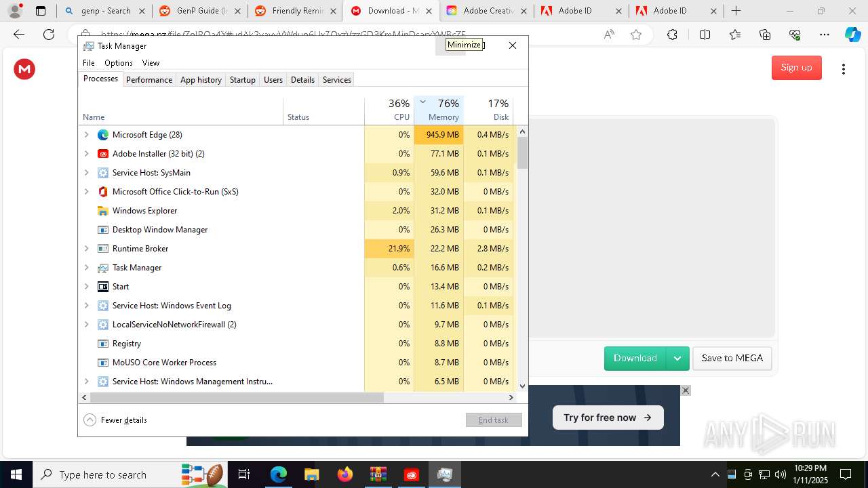This screenshot has width=868, height=488.
Task: Open the Edge Copilot icon
Action: click(852, 35)
